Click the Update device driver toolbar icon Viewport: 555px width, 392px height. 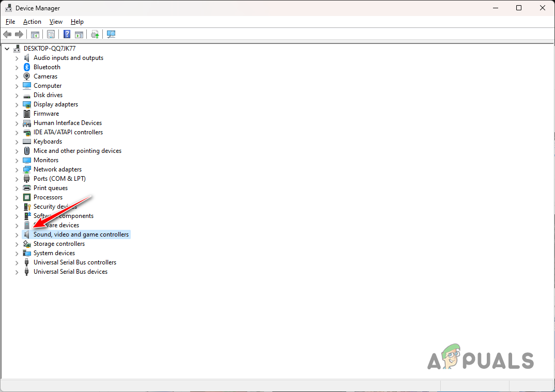pos(95,34)
